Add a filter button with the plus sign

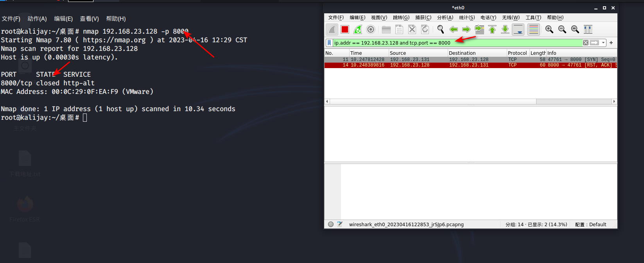[x=611, y=43]
